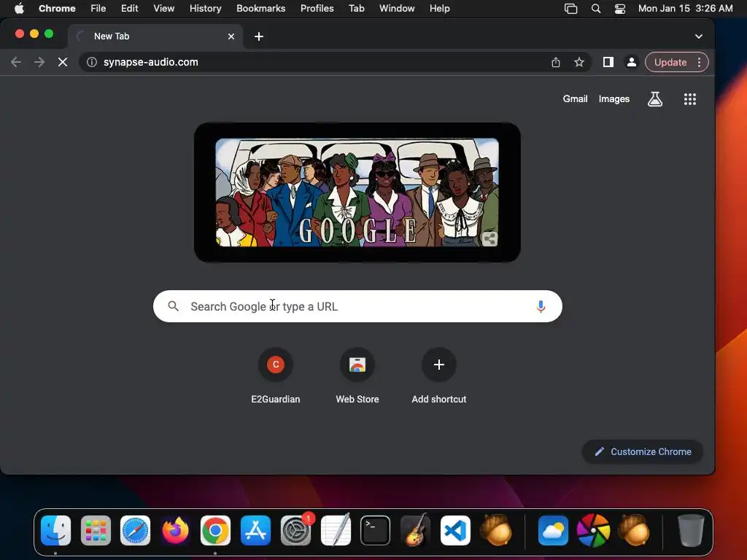Click the Update button
This screenshot has height=560, width=747.
coord(670,62)
